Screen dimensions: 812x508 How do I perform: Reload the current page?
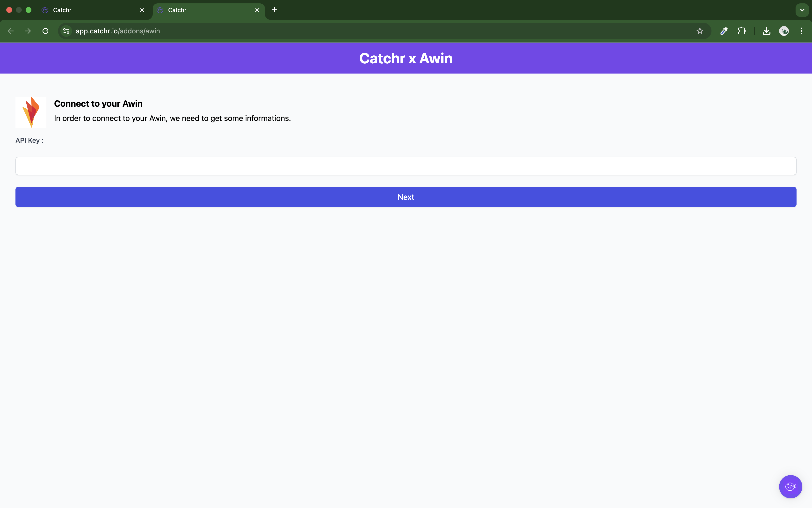(46, 31)
